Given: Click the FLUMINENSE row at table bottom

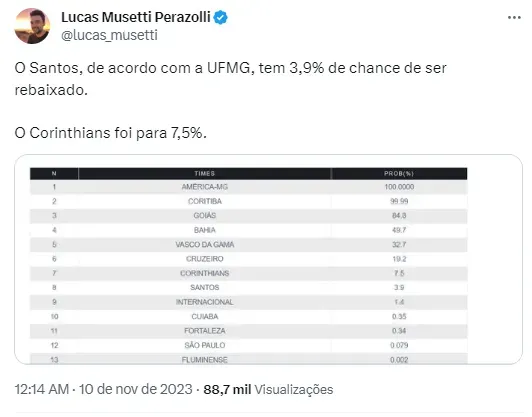Looking at the screenshot, I should coord(248,359).
